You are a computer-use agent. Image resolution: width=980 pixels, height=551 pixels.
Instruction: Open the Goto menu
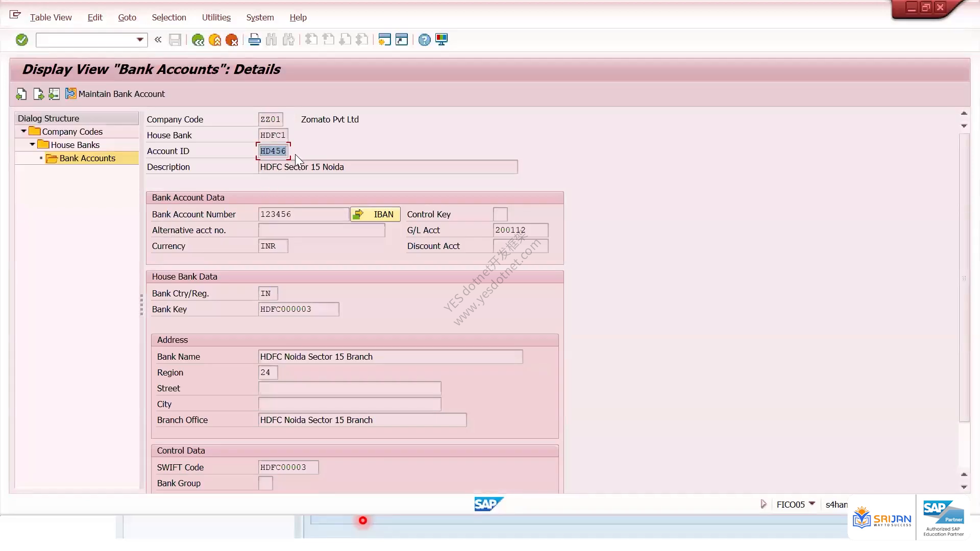pos(127,17)
